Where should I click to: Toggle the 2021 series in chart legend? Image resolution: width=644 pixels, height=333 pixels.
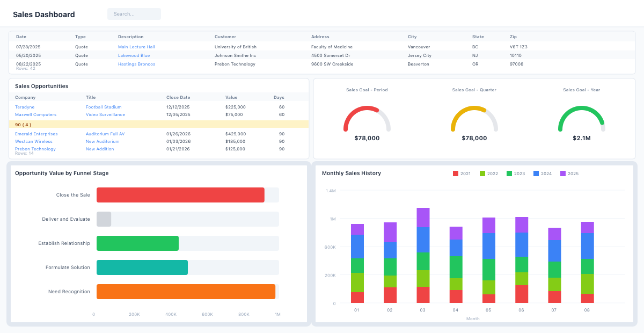[462, 173]
